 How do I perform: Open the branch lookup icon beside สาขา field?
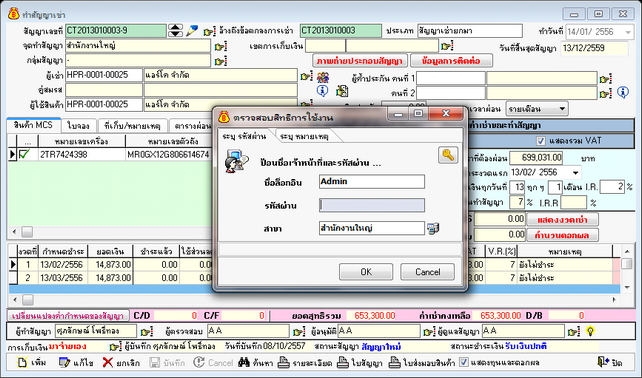click(433, 229)
